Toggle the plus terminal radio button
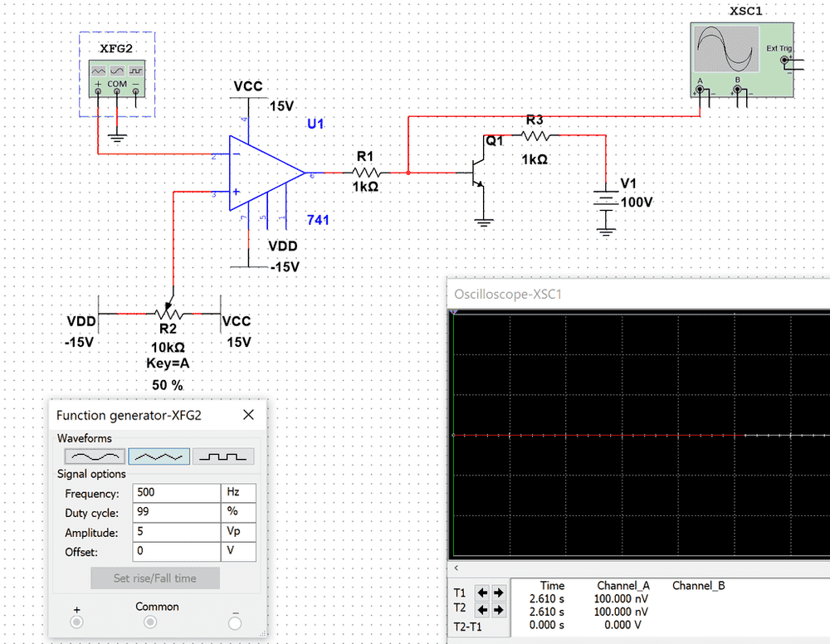Screen dimensions: 830x644 77,622
